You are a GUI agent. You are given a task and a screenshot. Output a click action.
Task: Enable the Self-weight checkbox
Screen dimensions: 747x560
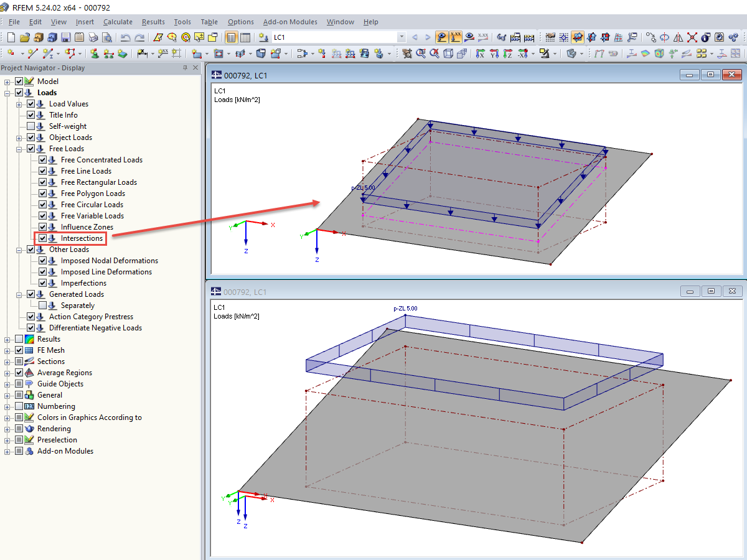pos(31,126)
